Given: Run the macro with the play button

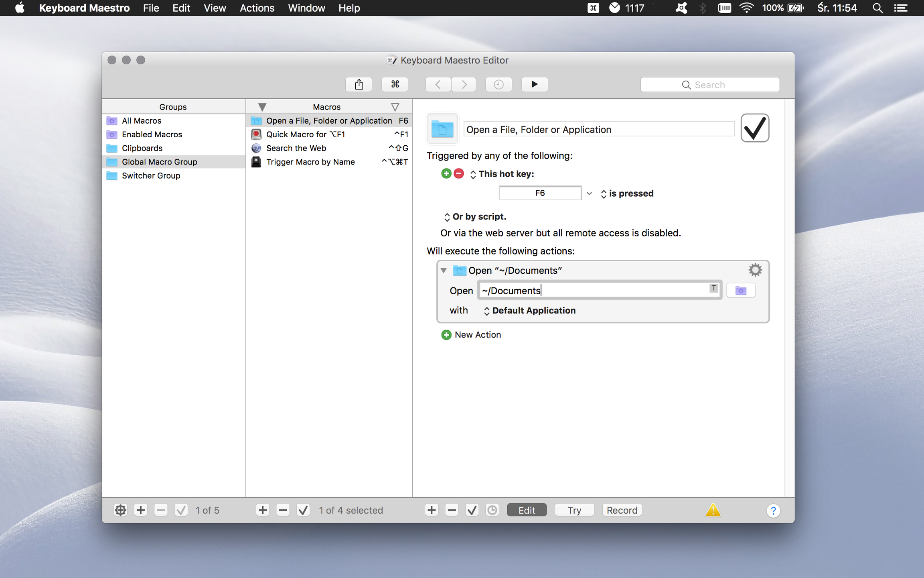Looking at the screenshot, I should point(534,84).
